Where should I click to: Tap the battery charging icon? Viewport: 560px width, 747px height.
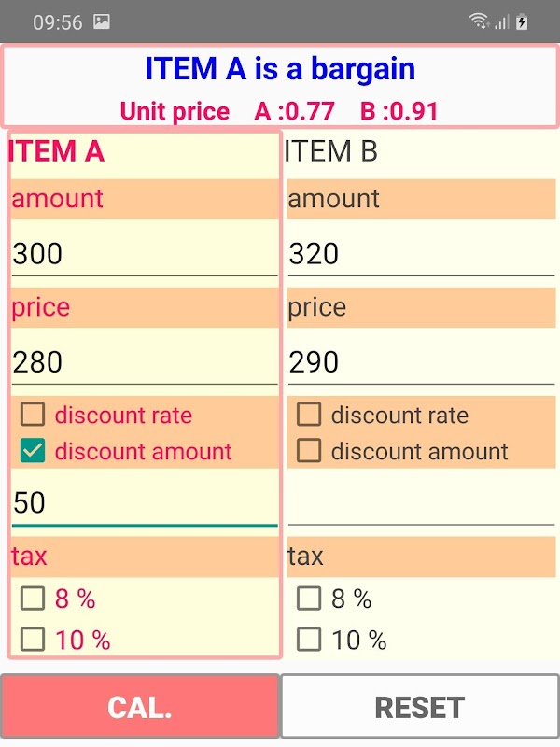pyautogui.click(x=523, y=21)
